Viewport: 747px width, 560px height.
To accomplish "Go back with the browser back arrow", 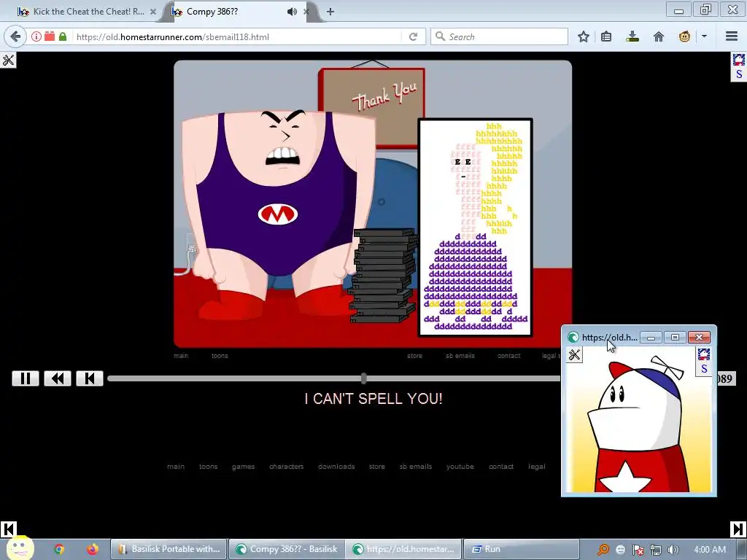I will (15, 36).
